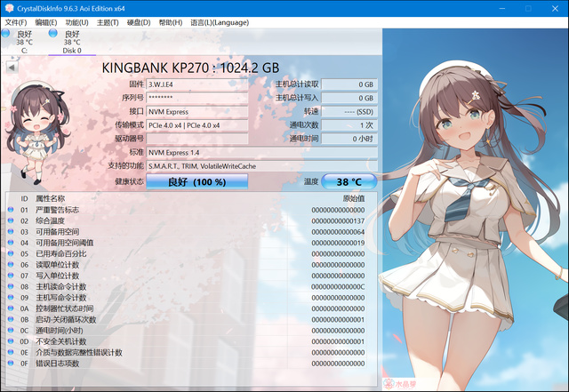Select the 严重警告标志 attribute row

186,210
